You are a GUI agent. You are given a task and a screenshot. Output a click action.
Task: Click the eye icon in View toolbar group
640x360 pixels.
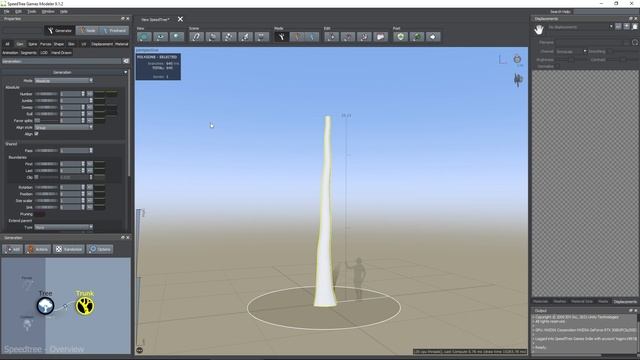tap(160, 37)
